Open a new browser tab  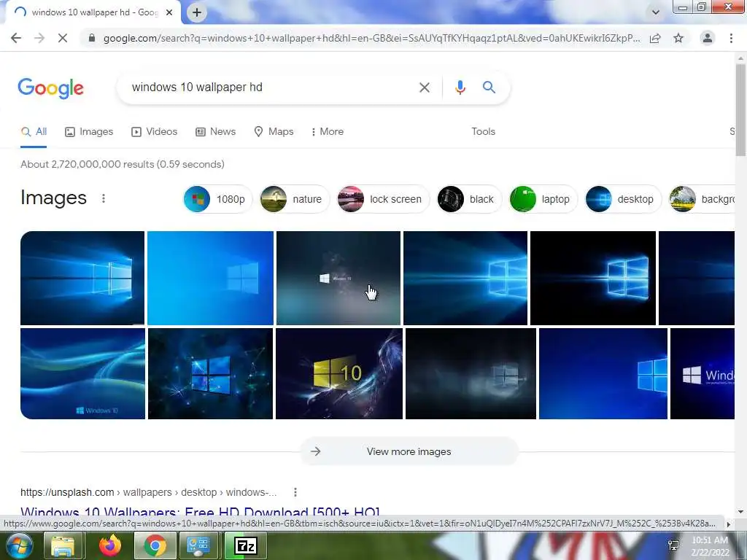tap(197, 12)
